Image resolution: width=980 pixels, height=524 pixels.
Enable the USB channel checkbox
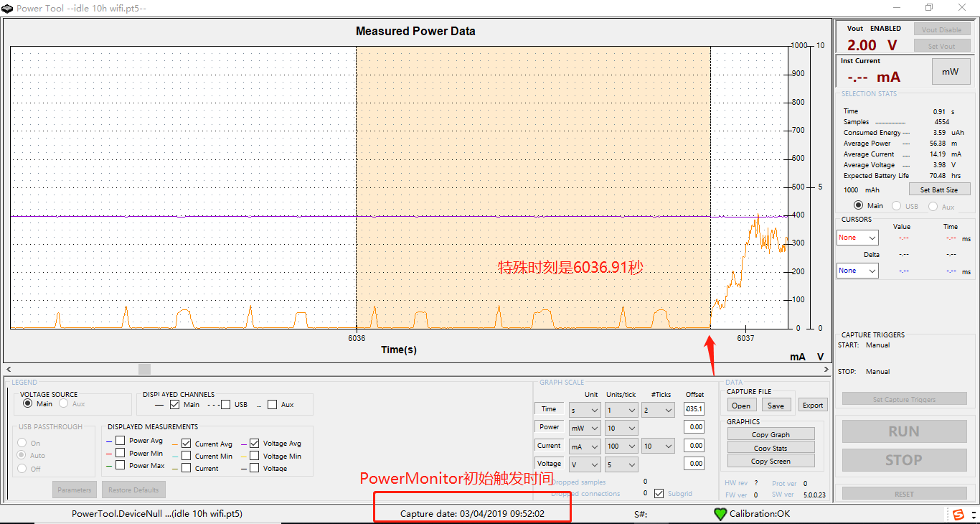click(226, 405)
